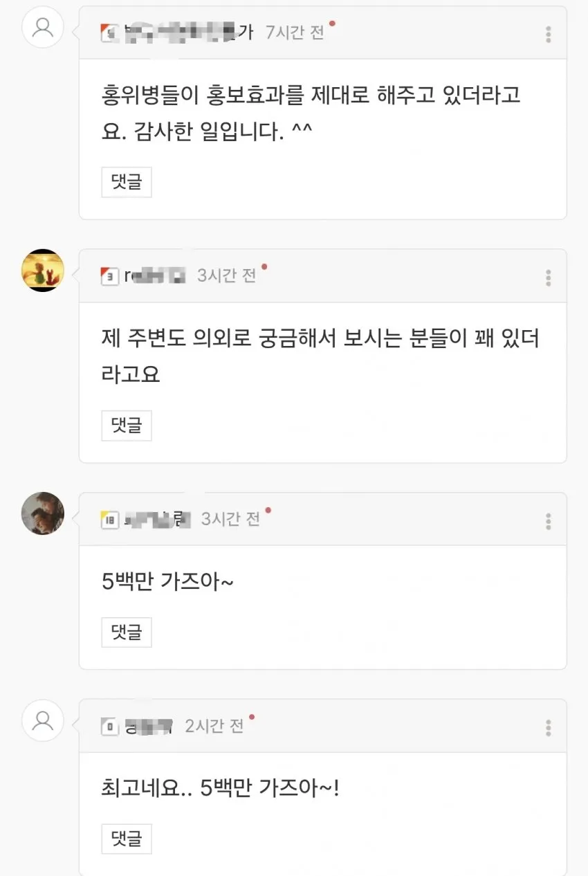The height and width of the screenshot is (876, 588).
Task: Click the 7시간 전 timestamp
Action: click(295, 33)
